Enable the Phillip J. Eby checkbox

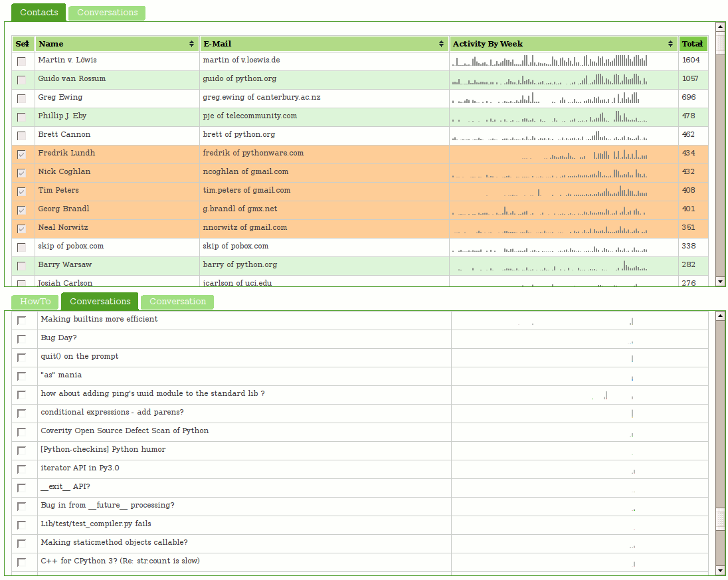21,117
